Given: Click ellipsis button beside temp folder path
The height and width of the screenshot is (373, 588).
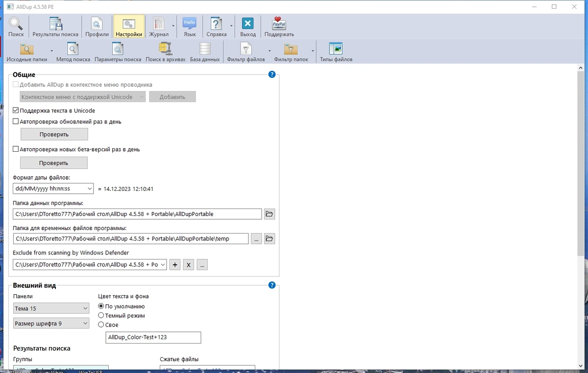Looking at the screenshot, I should click(x=256, y=238).
